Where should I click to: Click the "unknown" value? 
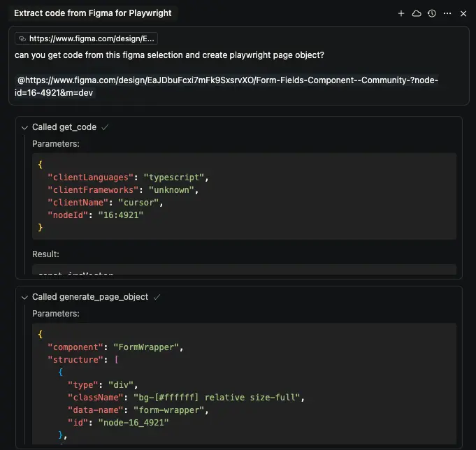(171, 190)
